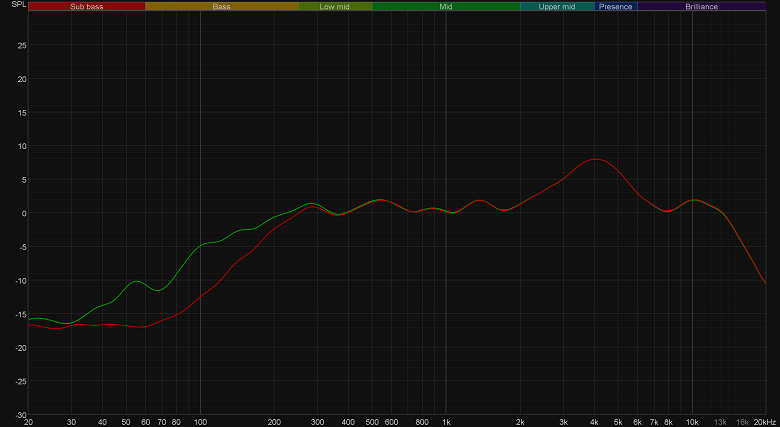Click the -15 value on SPL axis

20,314
